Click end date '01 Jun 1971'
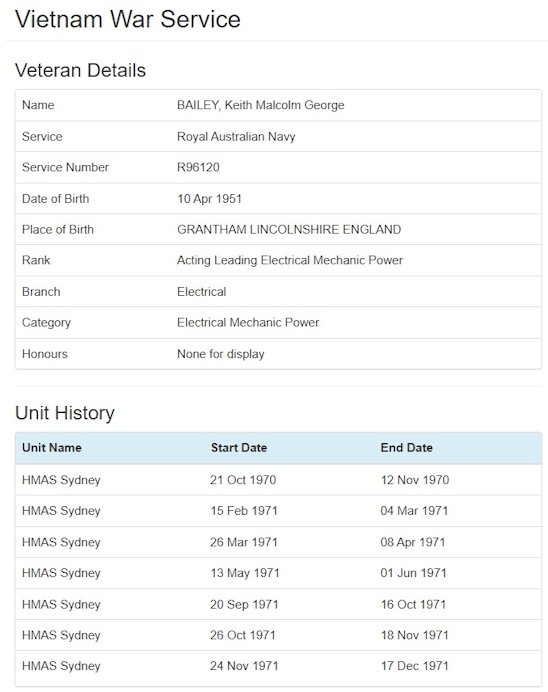Screen dimensions: 548x692 (x=413, y=573)
